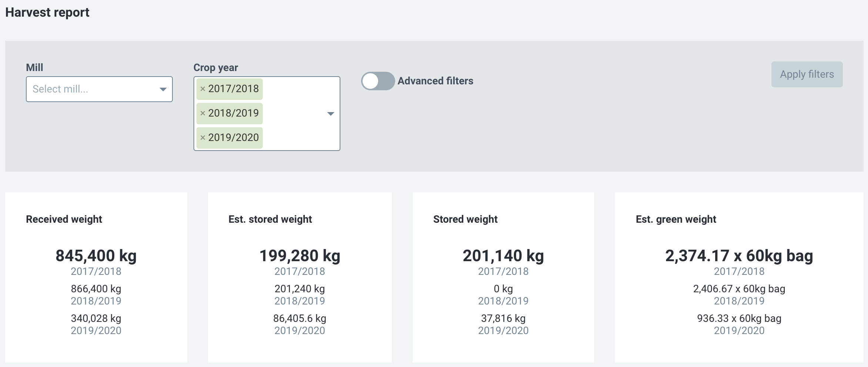Select the 936.33 x 60kg bag value
Viewport: 868px width, 367px height.
click(739, 319)
